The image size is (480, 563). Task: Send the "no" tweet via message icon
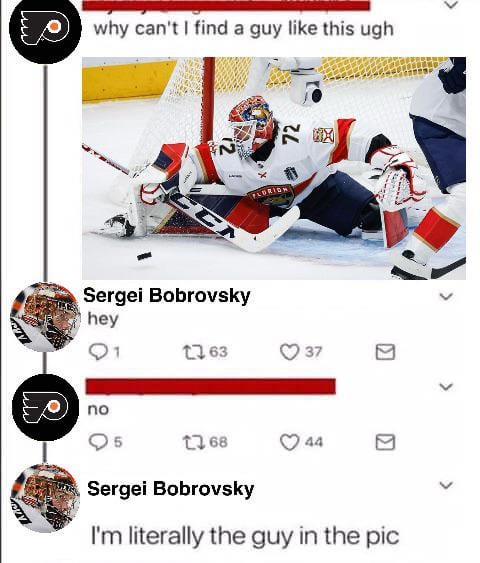coord(385,442)
